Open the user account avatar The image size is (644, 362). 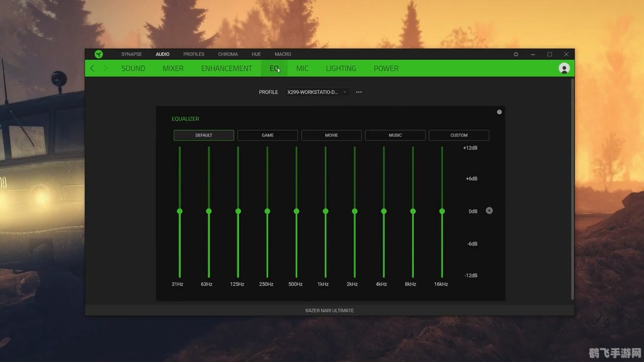tap(564, 68)
